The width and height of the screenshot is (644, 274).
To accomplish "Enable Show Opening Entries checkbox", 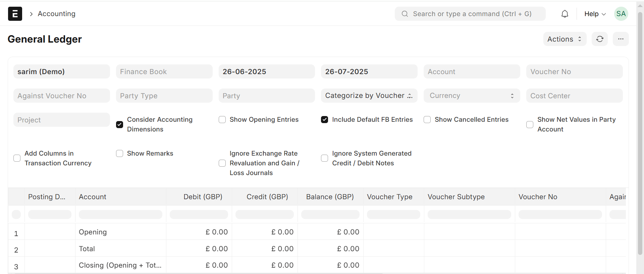I will (x=222, y=120).
